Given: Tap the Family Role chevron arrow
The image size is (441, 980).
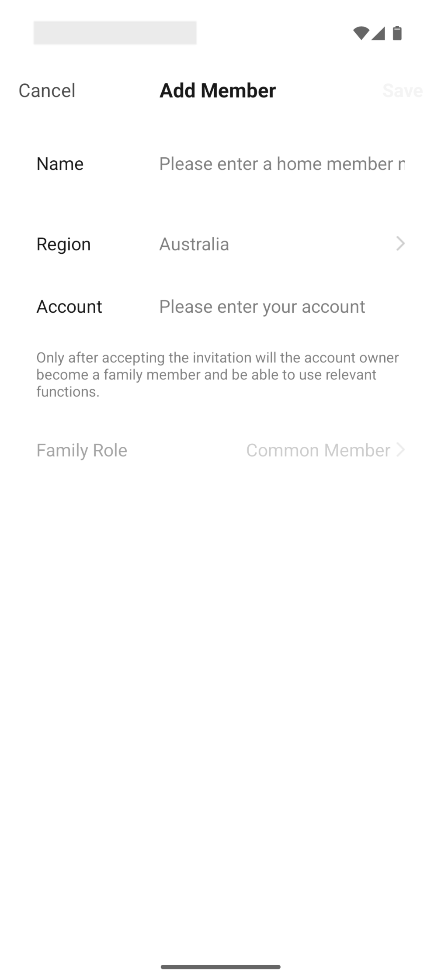Looking at the screenshot, I should tap(400, 449).
